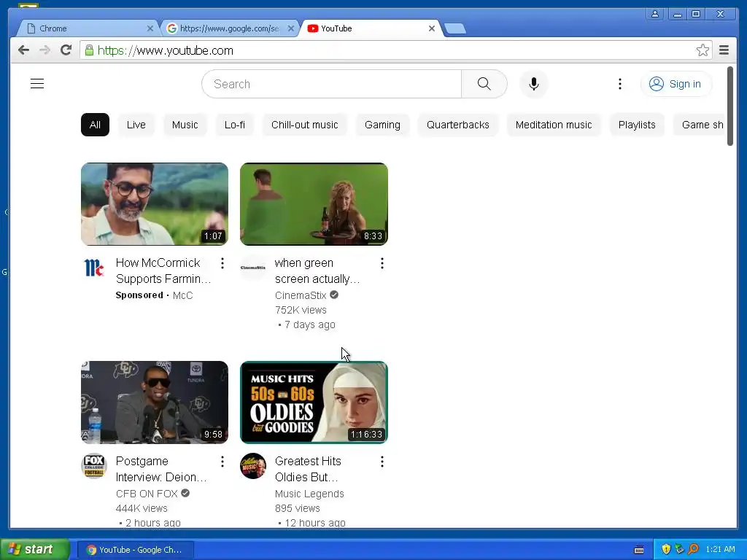The width and height of the screenshot is (747, 560).
Task: Select the Meditation music chip
Action: click(554, 125)
